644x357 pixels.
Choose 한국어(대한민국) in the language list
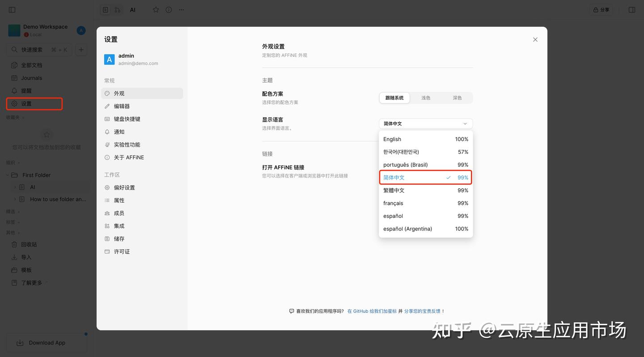click(426, 152)
